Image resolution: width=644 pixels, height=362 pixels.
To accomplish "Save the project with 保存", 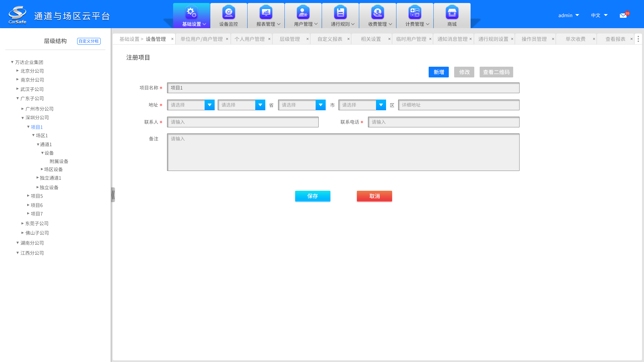I will [x=313, y=196].
